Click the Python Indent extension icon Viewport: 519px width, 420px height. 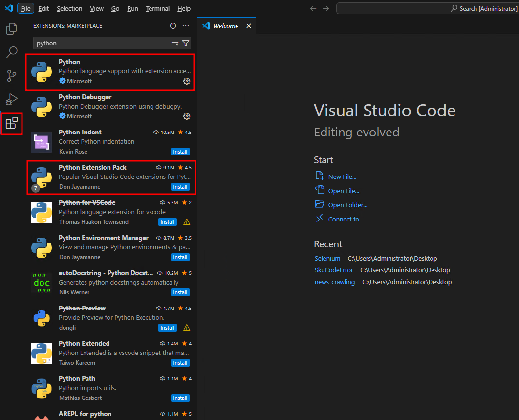pos(42,142)
